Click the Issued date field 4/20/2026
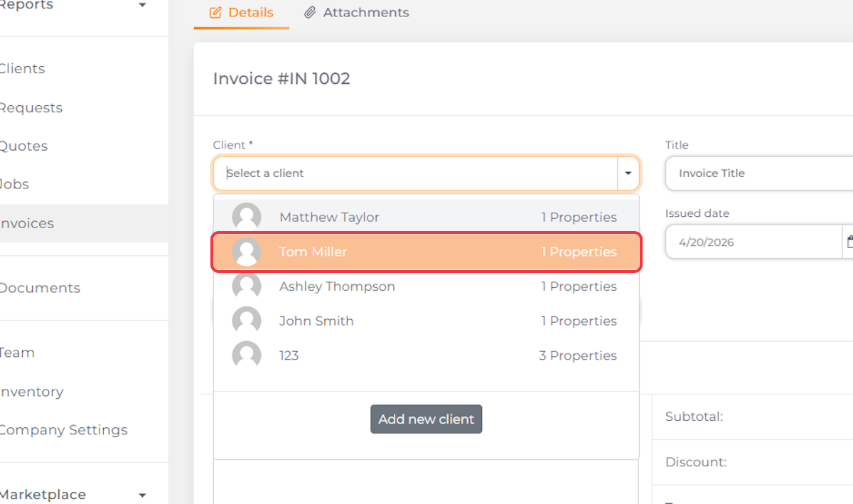853x504 pixels. pyautogui.click(x=754, y=242)
